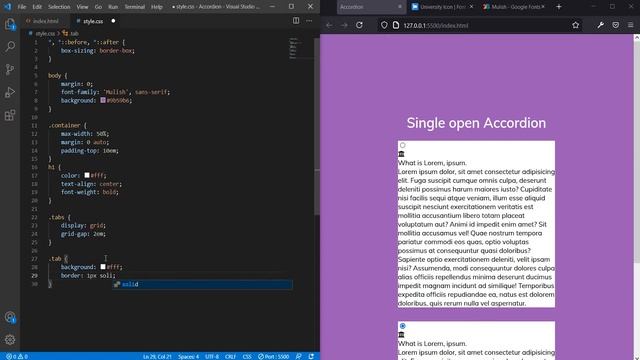Click the style.css breadcrumb item
Image resolution: width=640 pixels, height=360 pixels.
click(44, 33)
